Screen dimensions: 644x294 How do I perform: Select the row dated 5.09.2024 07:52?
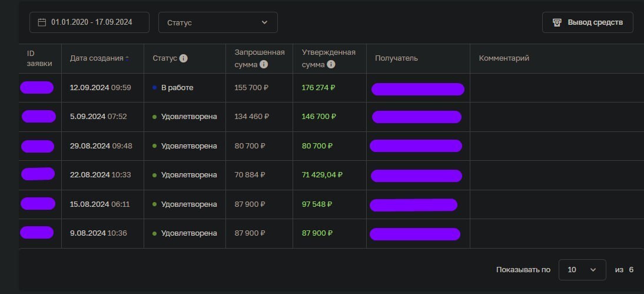coord(331,117)
